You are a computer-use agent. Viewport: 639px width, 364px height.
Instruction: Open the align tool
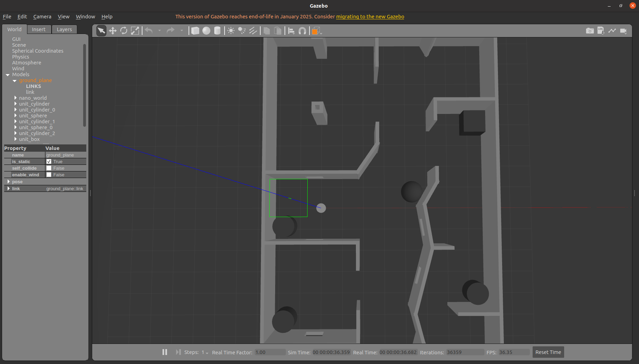[x=291, y=31]
